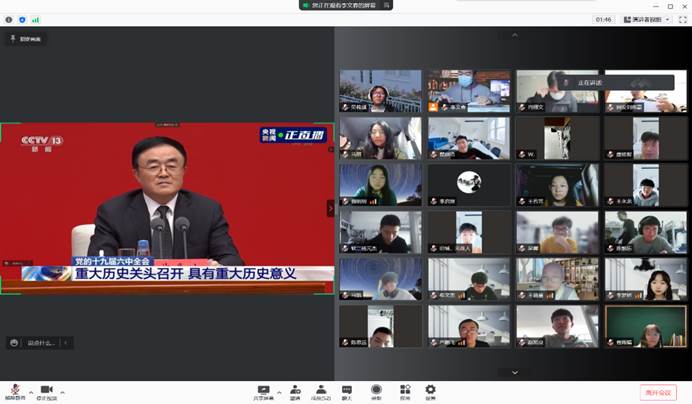Click the Share Screen icon
This screenshot has width=692, height=404.
pyautogui.click(x=264, y=390)
